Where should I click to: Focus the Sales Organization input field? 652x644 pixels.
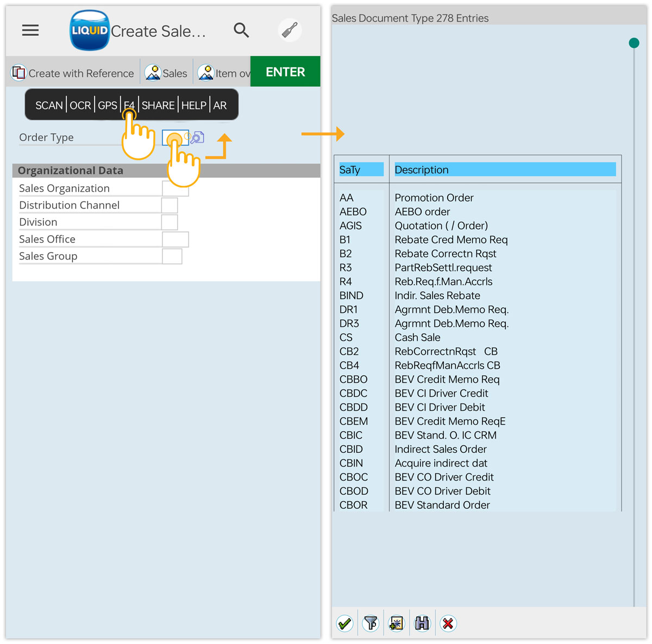(175, 188)
